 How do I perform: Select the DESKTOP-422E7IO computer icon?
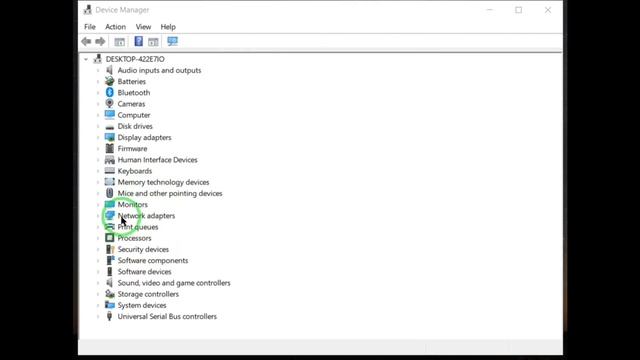[x=98, y=59]
